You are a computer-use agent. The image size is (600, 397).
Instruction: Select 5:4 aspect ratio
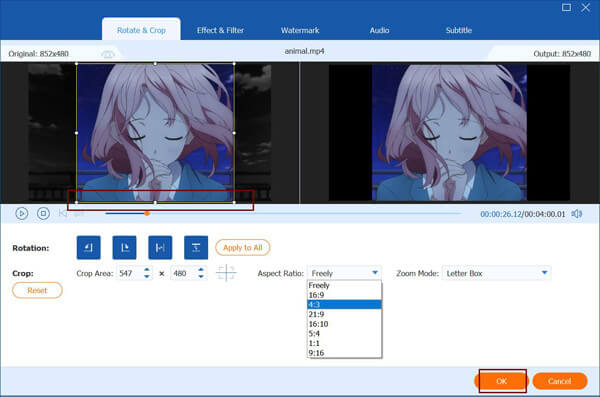344,333
